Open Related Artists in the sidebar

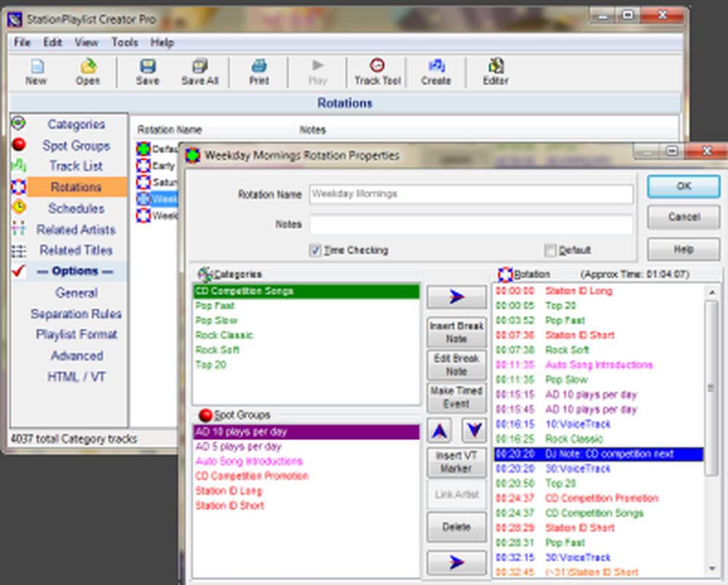coord(76,229)
